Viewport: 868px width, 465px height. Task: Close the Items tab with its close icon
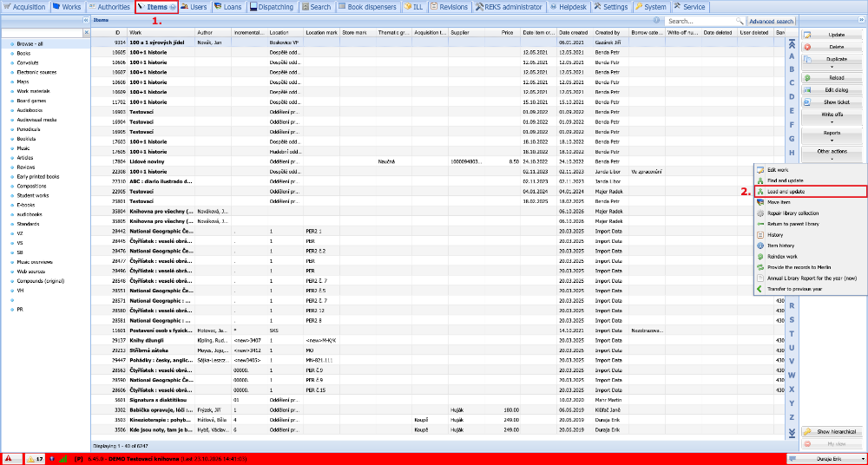173,7
